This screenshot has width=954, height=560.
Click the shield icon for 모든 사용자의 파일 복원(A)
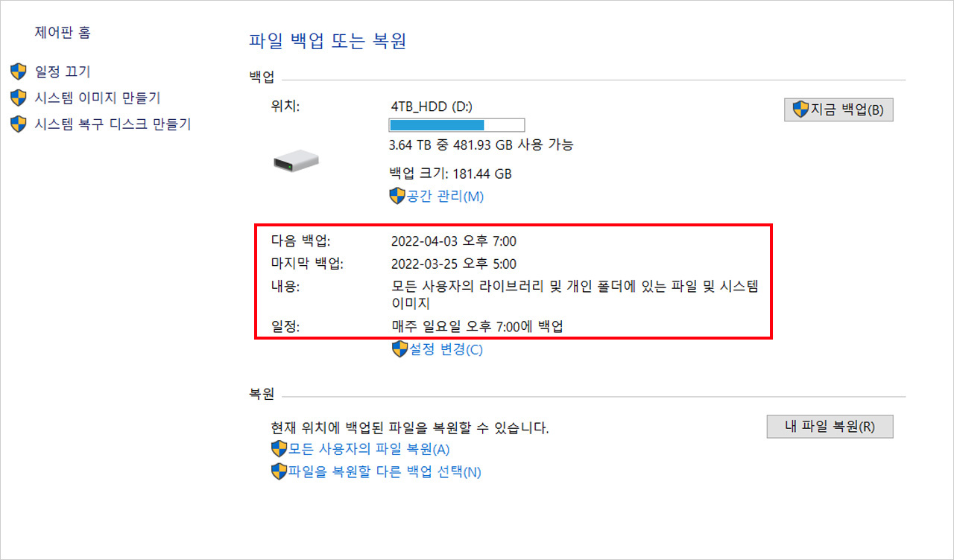(x=279, y=449)
